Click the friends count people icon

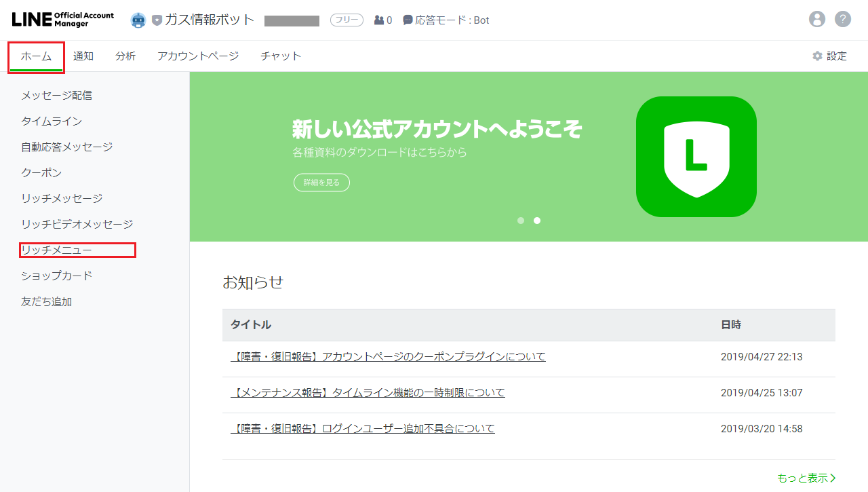click(x=379, y=20)
